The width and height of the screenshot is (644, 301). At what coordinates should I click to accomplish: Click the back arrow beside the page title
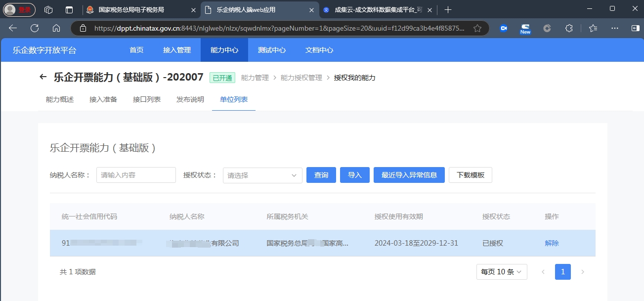point(43,77)
